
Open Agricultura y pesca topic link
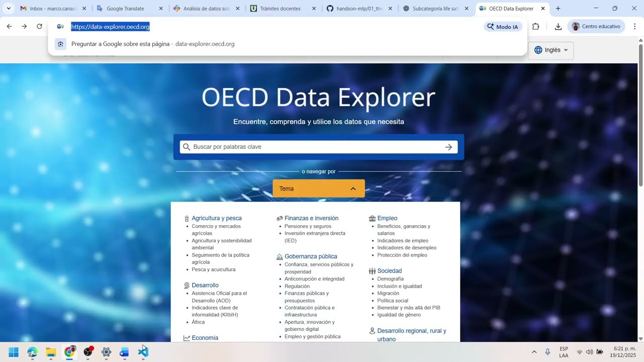coord(216,218)
